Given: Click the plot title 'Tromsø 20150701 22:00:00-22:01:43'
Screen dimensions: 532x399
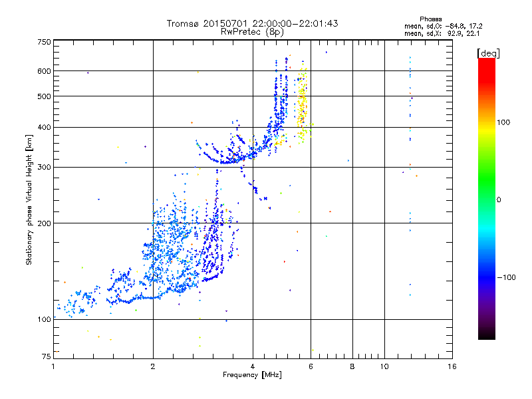Looking at the screenshot, I should [x=252, y=23].
